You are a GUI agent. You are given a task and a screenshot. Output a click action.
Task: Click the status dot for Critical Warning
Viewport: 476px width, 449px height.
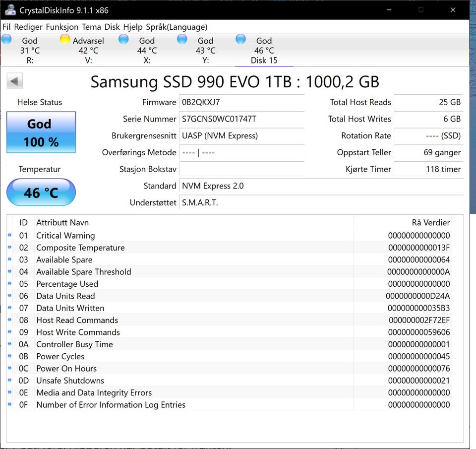(9, 235)
